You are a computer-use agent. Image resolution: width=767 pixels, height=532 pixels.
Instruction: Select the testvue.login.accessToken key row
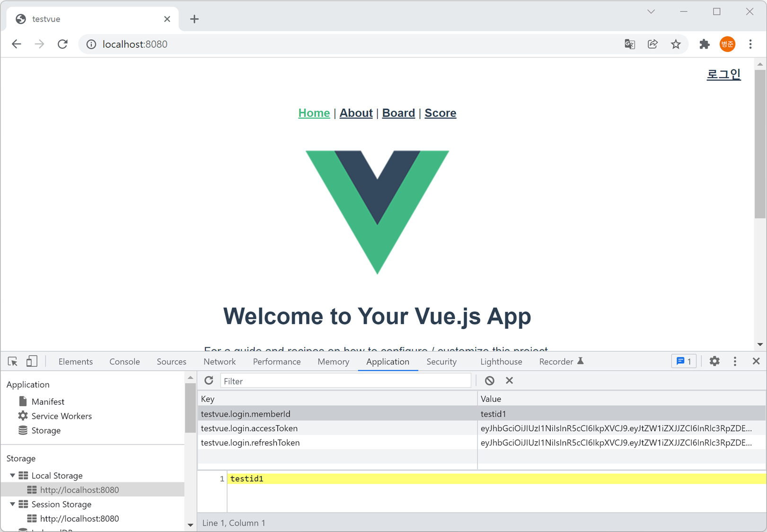pos(337,428)
